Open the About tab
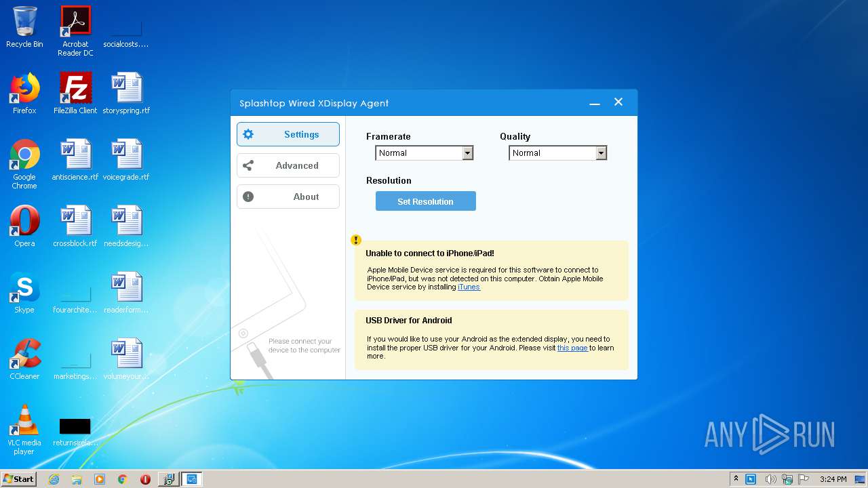This screenshot has width=868, height=488. tap(288, 197)
